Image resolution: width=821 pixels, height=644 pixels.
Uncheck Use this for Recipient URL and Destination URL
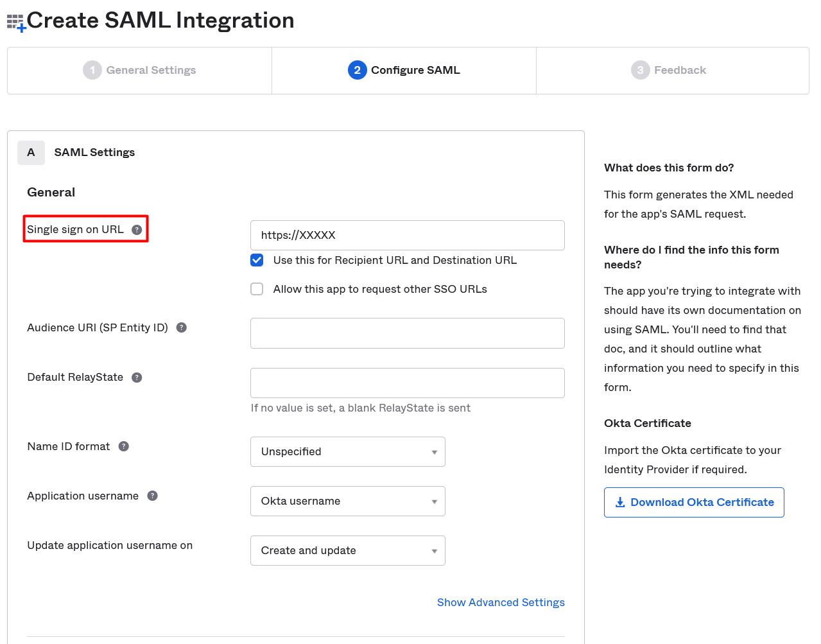point(257,260)
